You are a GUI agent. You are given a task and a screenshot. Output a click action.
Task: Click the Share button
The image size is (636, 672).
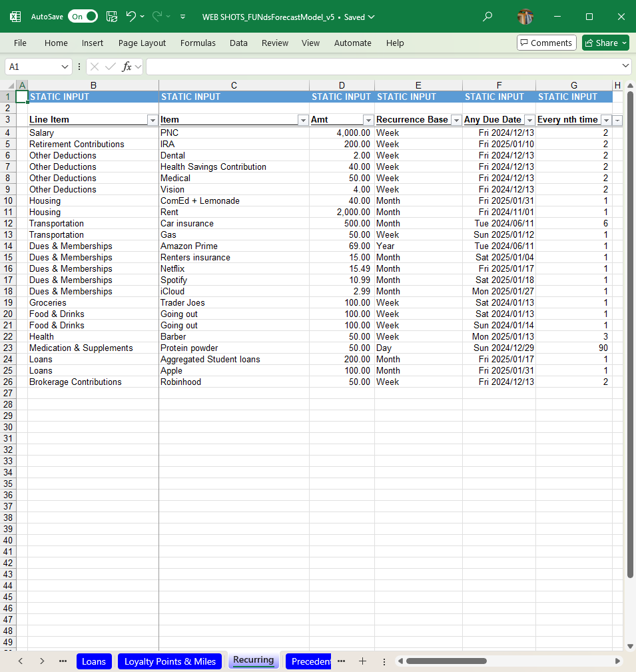click(605, 43)
